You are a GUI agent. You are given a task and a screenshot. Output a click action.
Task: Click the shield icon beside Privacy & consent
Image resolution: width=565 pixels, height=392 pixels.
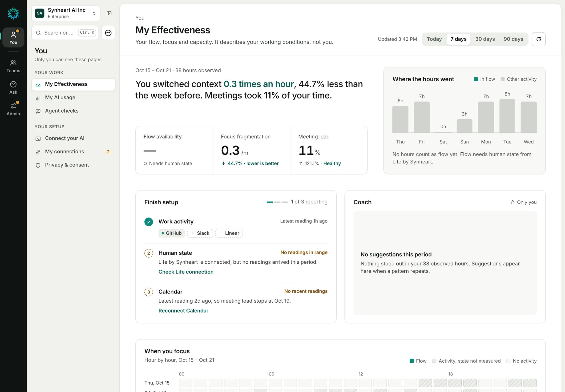point(38,165)
